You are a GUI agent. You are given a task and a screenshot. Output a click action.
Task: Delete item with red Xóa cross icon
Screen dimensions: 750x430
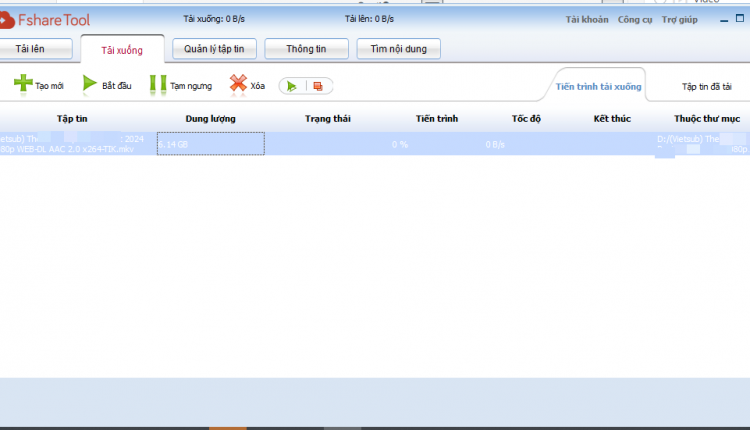[238, 83]
